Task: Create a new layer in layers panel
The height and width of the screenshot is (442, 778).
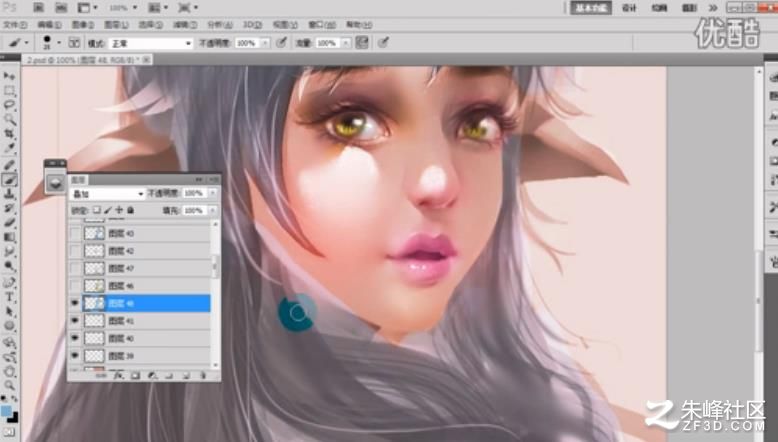Action: [x=186, y=376]
